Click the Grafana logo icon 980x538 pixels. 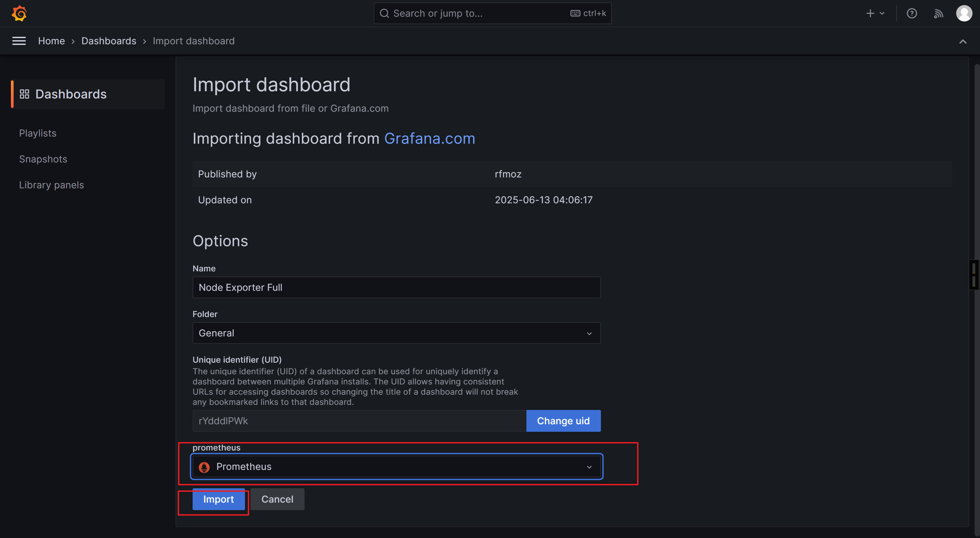pos(19,13)
